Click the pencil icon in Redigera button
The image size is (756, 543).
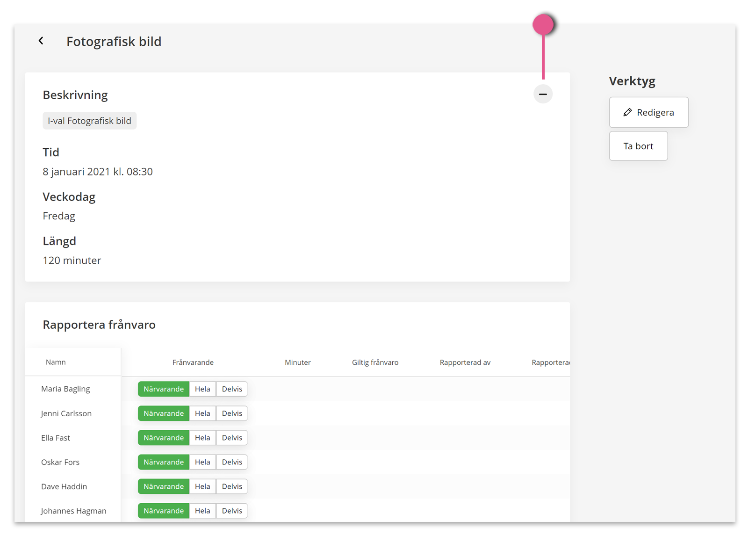point(627,112)
